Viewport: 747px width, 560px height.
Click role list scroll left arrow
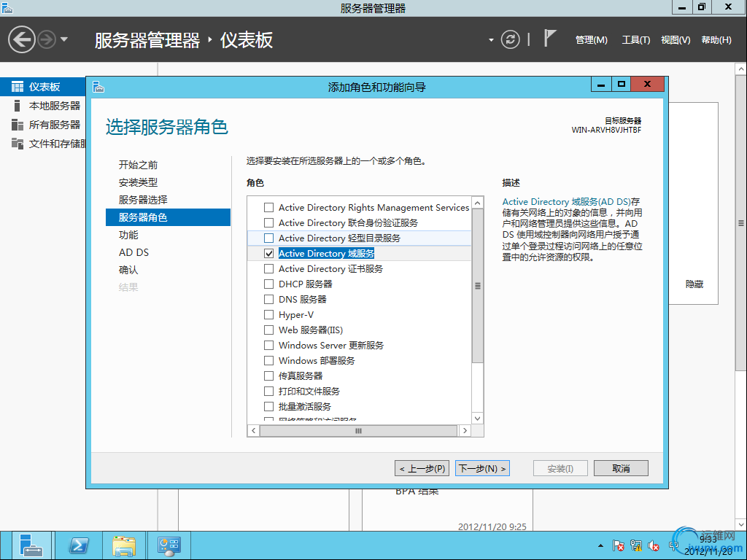pyautogui.click(x=253, y=430)
